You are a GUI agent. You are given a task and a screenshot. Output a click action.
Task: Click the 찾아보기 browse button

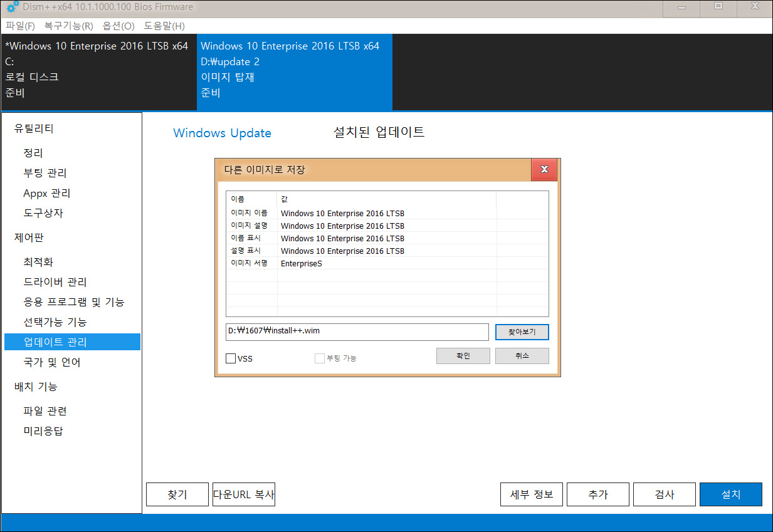tap(522, 331)
